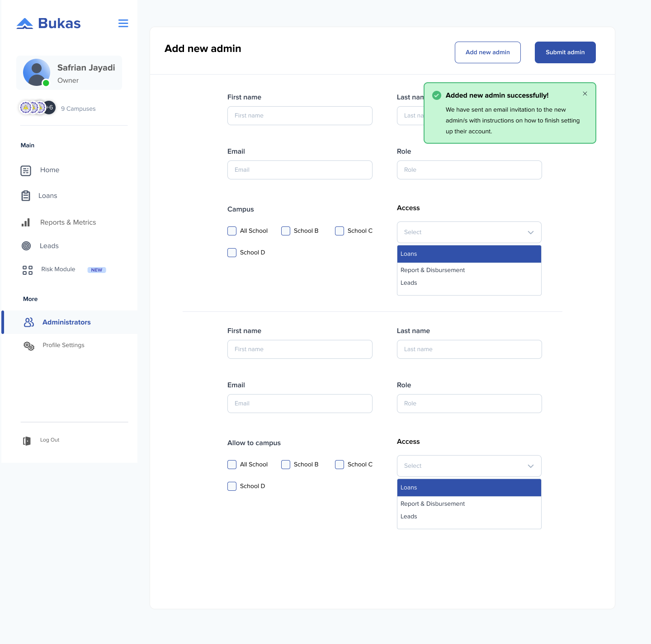
Task: Click the Profile Settings gear icon
Action: (x=29, y=346)
